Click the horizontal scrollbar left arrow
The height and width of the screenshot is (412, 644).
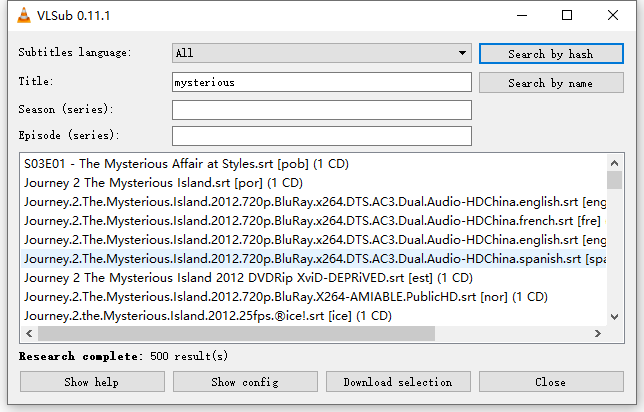[29, 334]
